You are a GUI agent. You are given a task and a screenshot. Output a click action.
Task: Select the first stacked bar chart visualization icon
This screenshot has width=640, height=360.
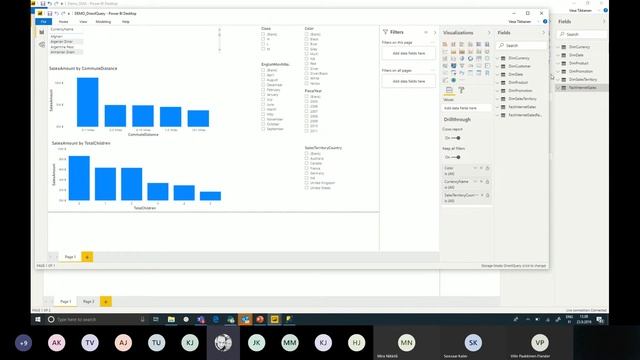pyautogui.click(x=445, y=44)
